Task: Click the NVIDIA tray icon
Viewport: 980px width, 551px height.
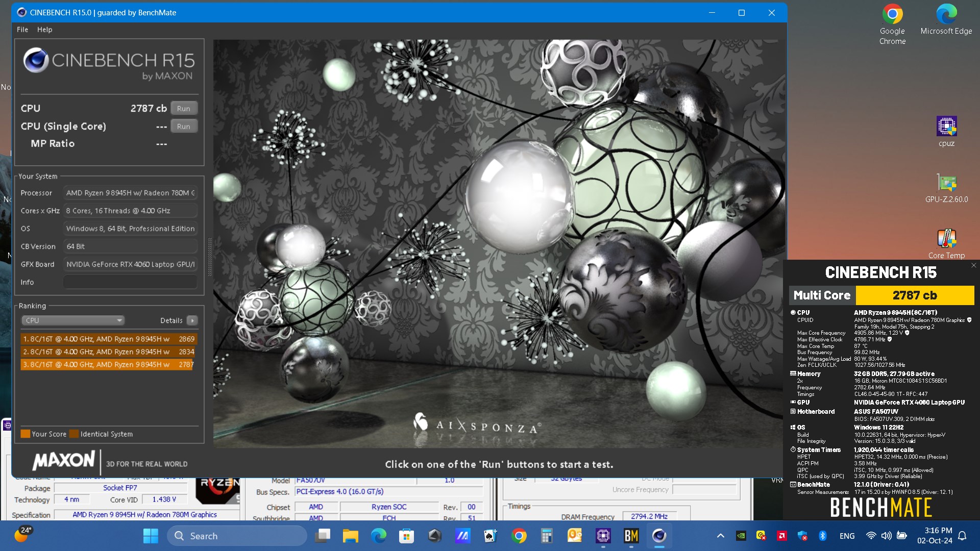Action: coord(741,536)
